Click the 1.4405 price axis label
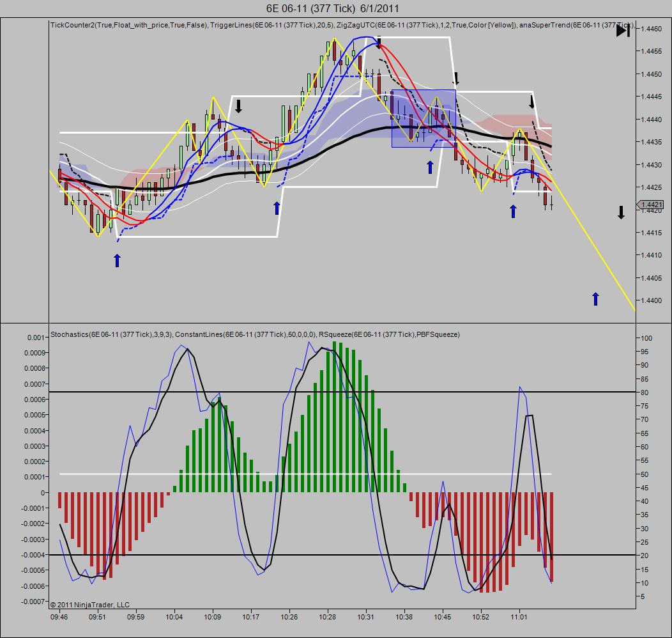Viewport: 672px width, 638px height. point(651,278)
